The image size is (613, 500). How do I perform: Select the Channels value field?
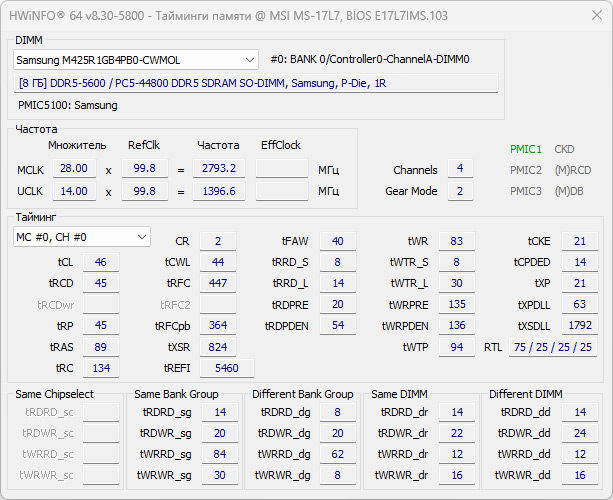459,169
